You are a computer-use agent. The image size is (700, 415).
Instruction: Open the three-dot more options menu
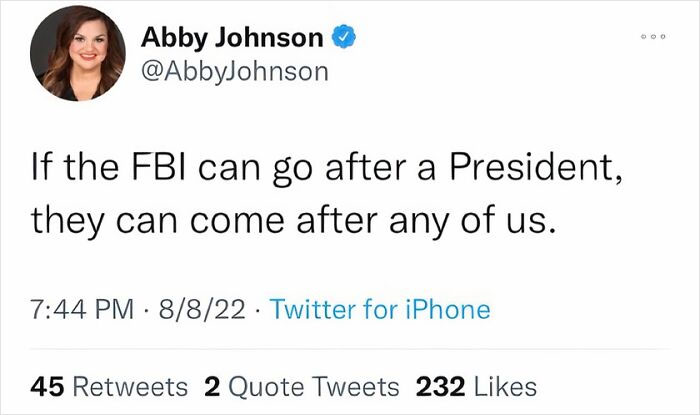coord(652,36)
